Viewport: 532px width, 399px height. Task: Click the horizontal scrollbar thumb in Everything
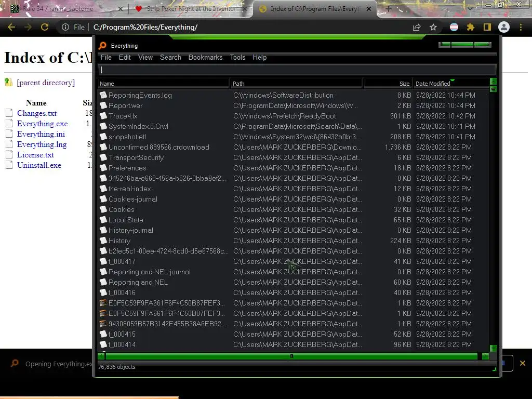tap(291, 356)
